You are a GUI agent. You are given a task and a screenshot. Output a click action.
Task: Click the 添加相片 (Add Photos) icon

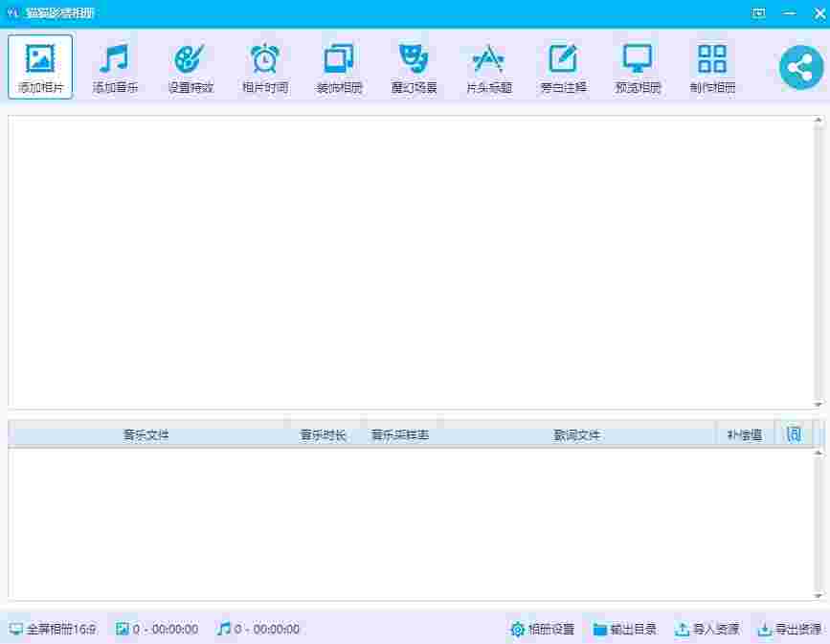click(x=40, y=59)
